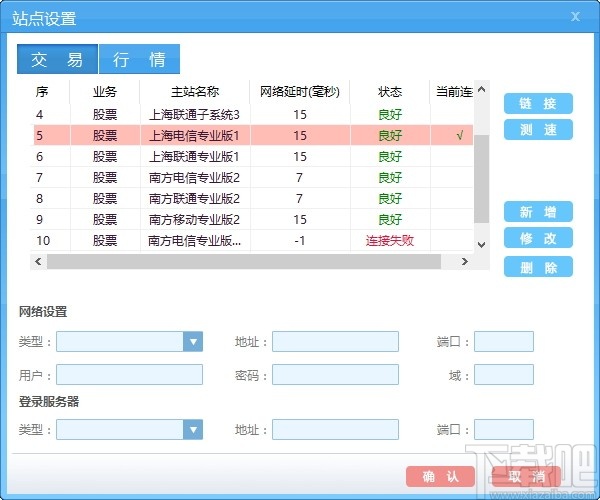The image size is (600, 500).
Task: Focus the 网络设置 端口 input field
Action: tap(504, 341)
